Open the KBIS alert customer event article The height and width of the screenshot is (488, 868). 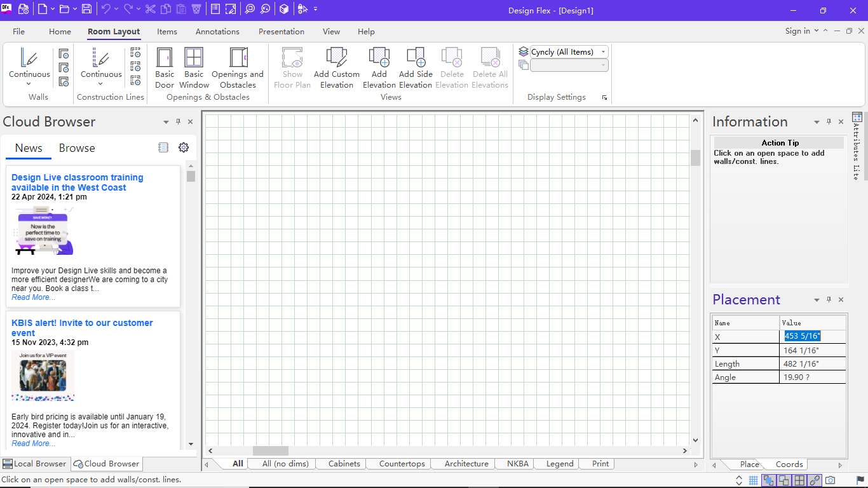click(82, 328)
